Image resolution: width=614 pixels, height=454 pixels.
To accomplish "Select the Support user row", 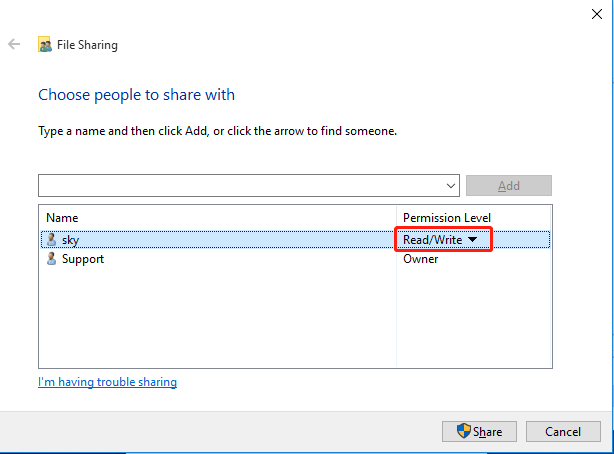I will 295,259.
